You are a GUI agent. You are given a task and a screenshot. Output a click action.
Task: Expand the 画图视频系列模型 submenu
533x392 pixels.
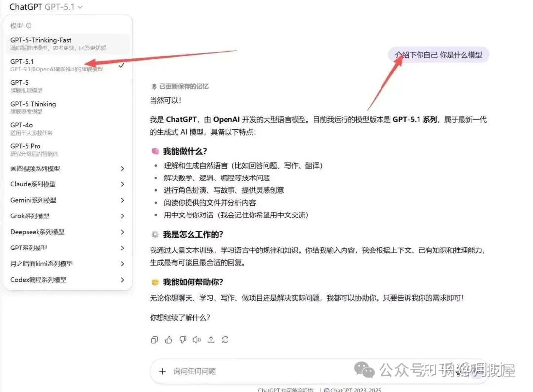tap(68, 169)
